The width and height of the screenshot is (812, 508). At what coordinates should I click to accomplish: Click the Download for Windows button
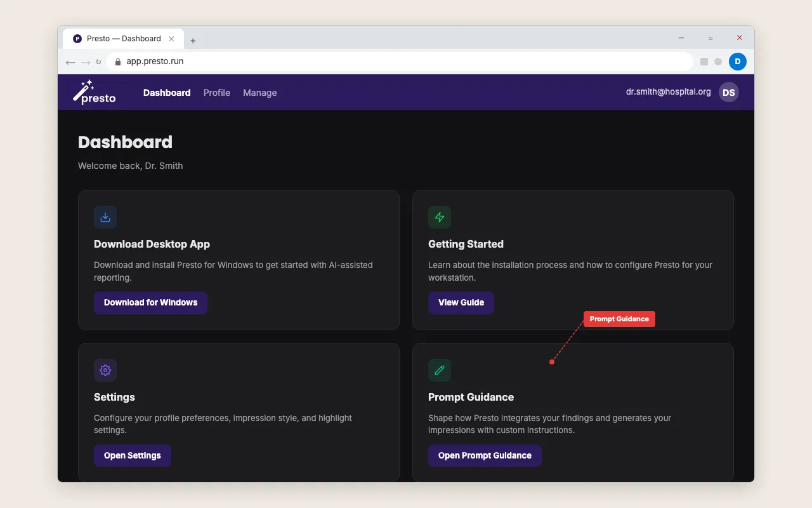pyautogui.click(x=150, y=303)
